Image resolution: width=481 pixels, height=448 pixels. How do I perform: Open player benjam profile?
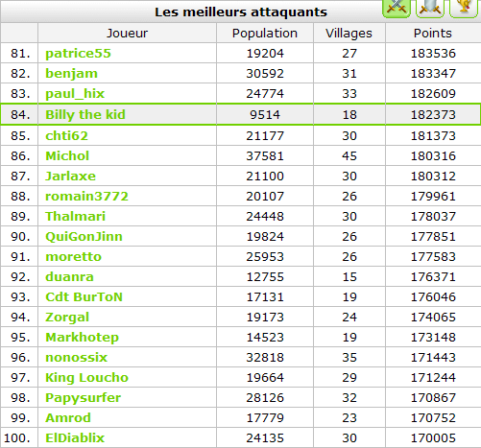(71, 73)
